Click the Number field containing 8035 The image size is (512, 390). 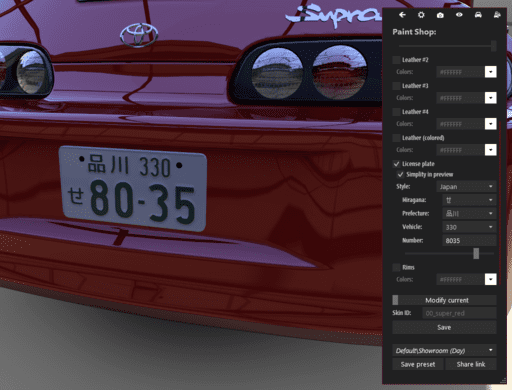(x=469, y=240)
